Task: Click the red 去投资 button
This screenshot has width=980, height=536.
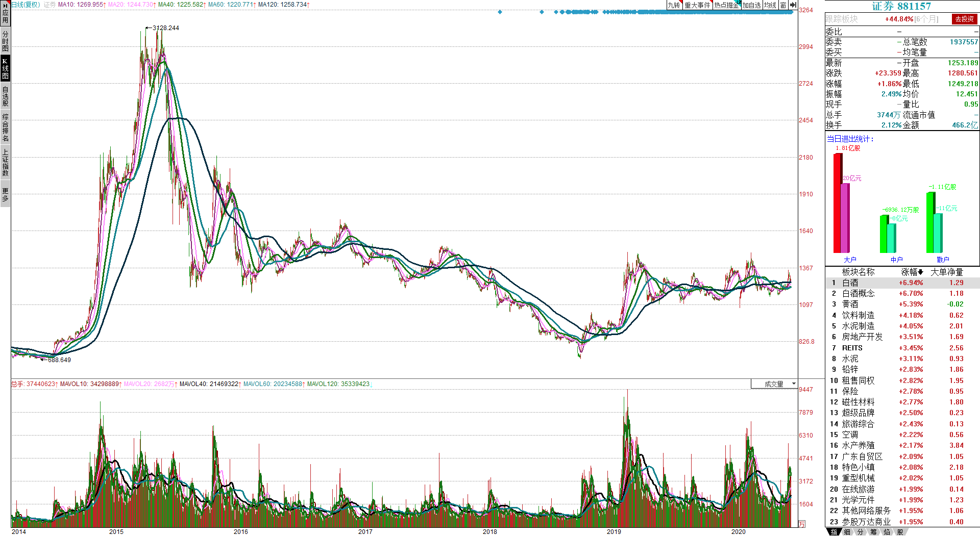Action: click(x=965, y=19)
